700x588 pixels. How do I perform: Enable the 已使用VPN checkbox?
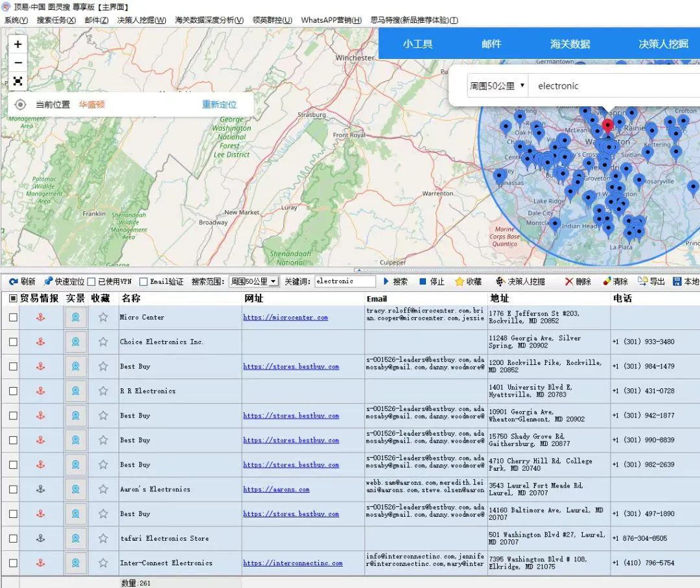pos(91,281)
